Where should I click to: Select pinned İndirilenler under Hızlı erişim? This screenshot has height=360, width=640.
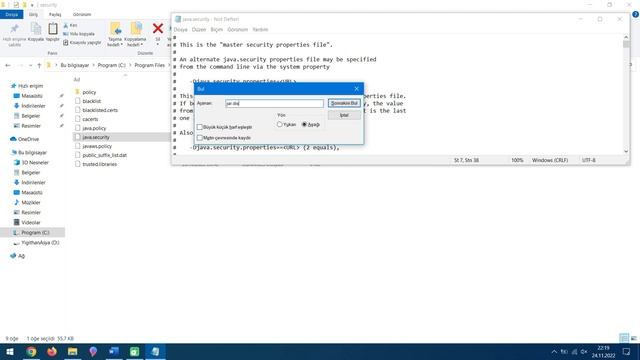(x=33, y=106)
